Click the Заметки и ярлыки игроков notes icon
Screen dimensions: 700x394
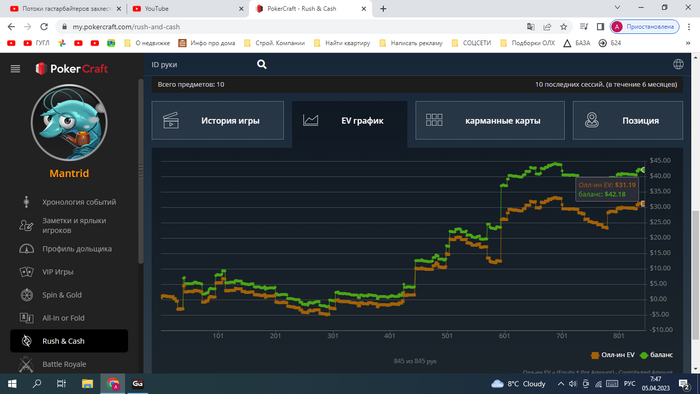pos(26,225)
